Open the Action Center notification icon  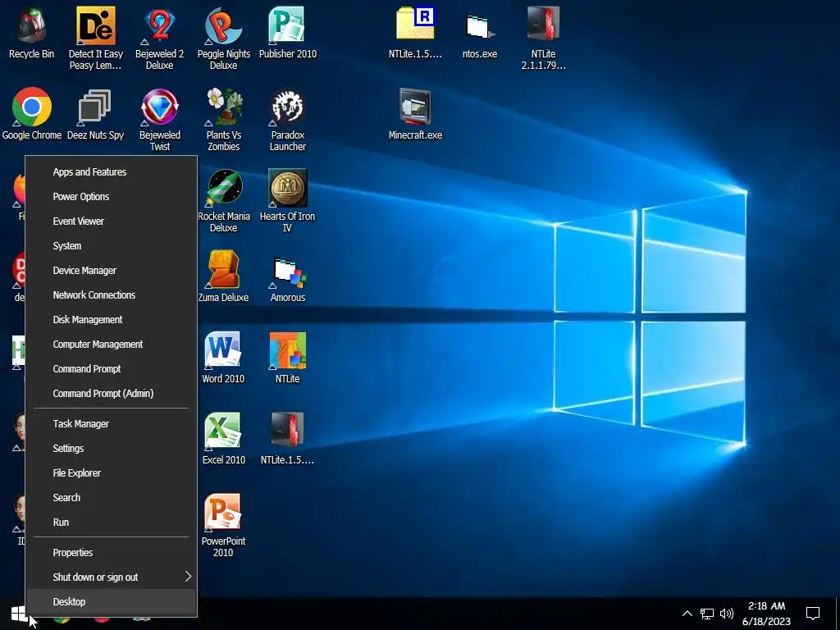[x=813, y=614]
